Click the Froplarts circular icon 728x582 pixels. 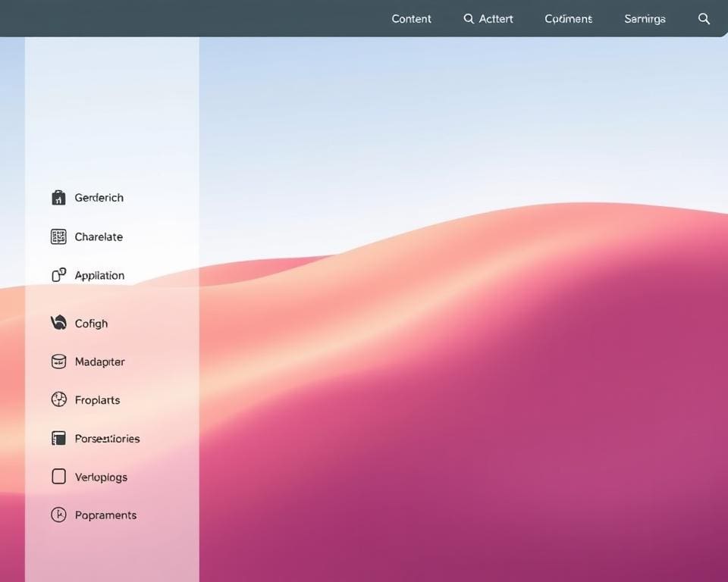[59, 399]
